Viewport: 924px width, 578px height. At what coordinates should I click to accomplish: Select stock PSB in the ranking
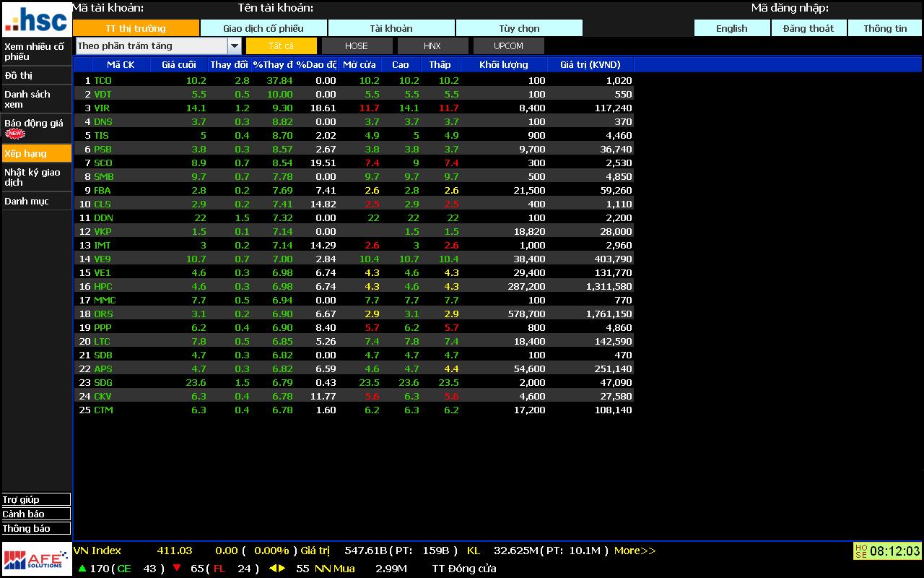[103, 149]
